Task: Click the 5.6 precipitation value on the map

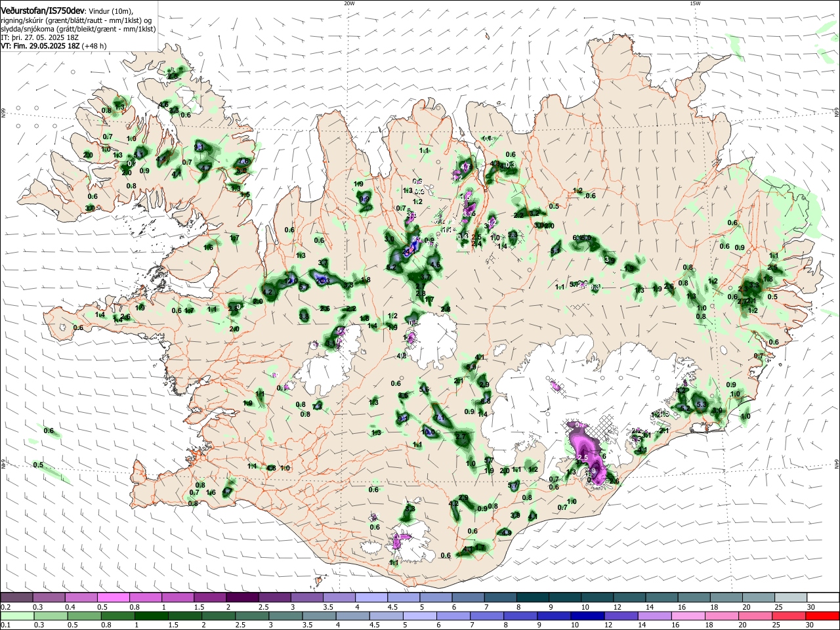Action: 424,390
